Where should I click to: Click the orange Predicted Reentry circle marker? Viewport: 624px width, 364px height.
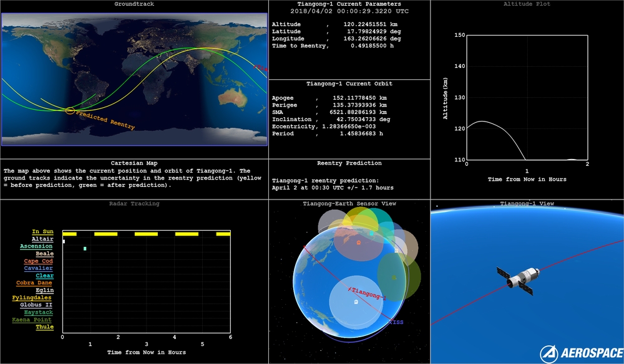tap(70, 110)
